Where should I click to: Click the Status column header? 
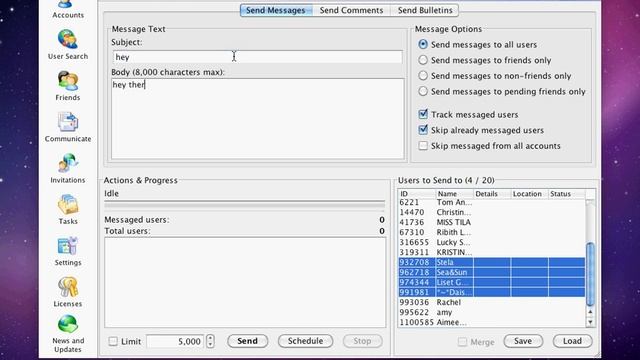567,194
